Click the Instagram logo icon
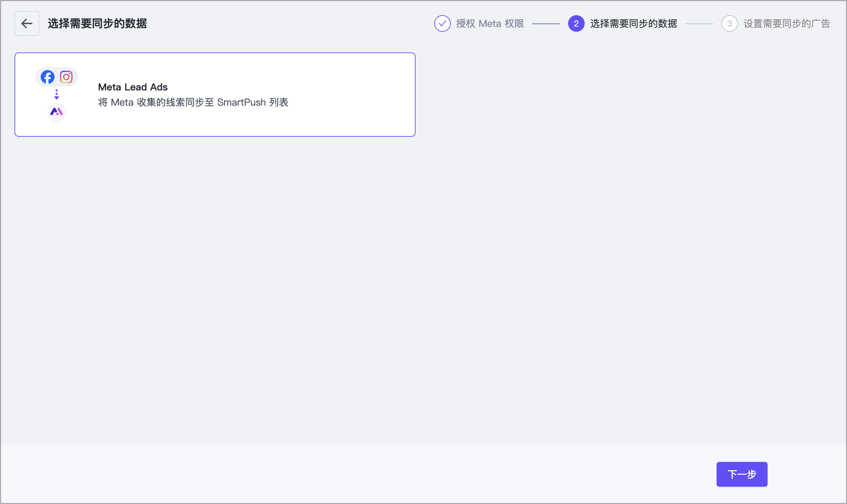 tap(66, 77)
